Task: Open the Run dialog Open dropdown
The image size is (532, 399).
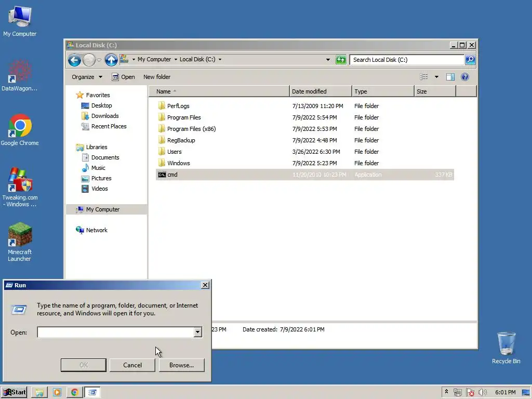Action: (198, 332)
